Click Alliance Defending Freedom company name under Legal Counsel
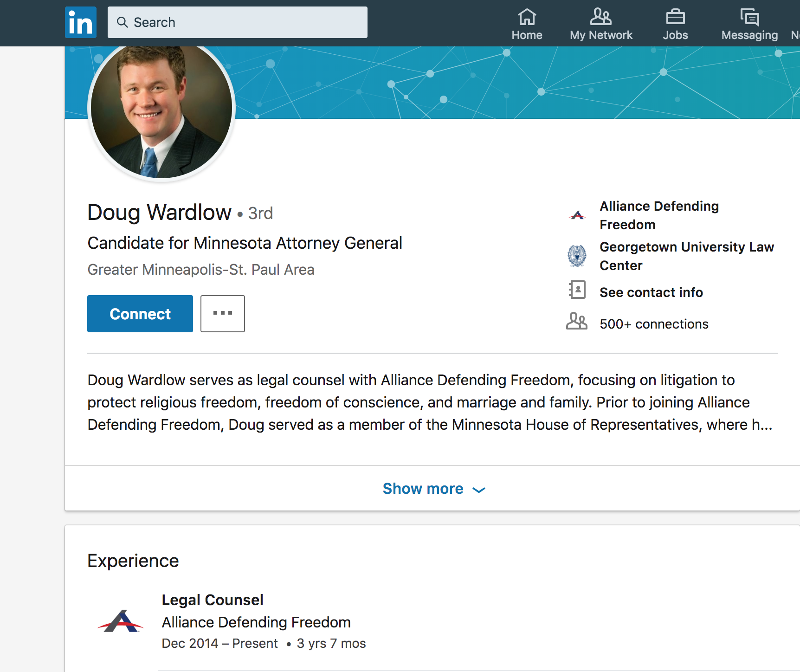This screenshot has width=800, height=672. (256, 622)
